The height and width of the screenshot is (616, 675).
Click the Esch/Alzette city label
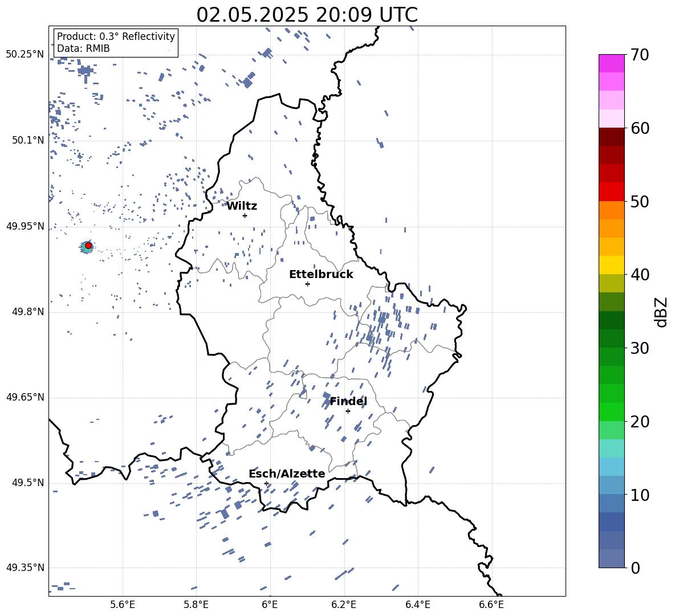click(x=287, y=474)
